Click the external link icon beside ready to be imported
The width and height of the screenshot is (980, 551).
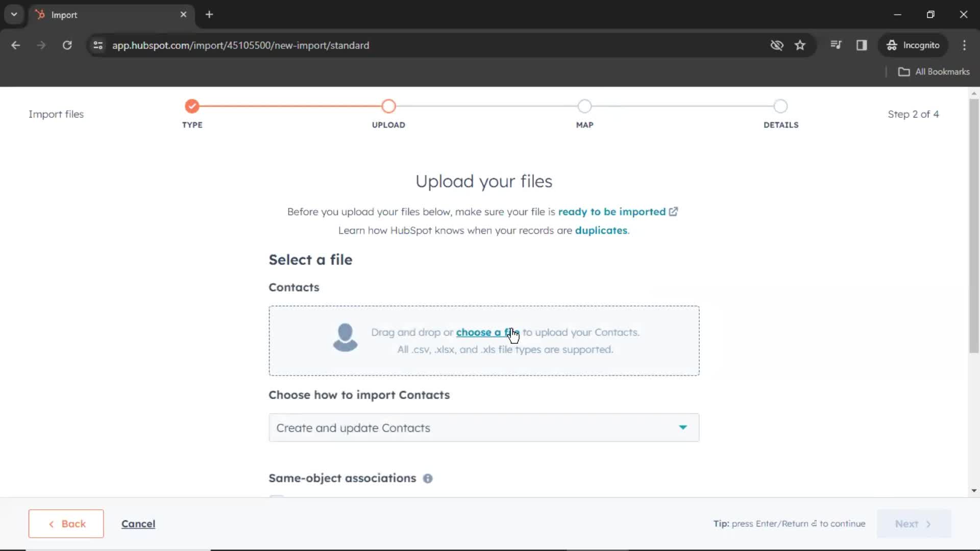pos(674,211)
